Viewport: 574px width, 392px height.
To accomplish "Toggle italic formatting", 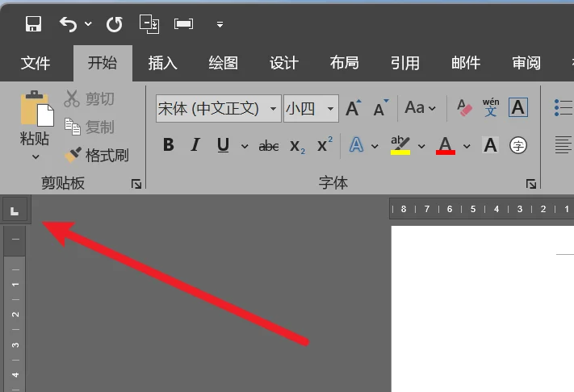I will 196,145.
